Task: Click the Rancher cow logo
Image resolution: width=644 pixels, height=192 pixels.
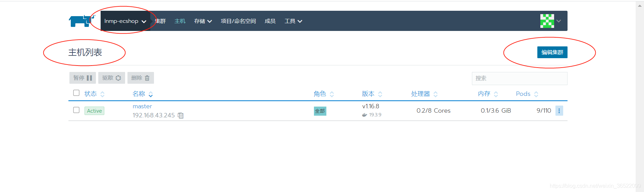Action: (x=82, y=21)
